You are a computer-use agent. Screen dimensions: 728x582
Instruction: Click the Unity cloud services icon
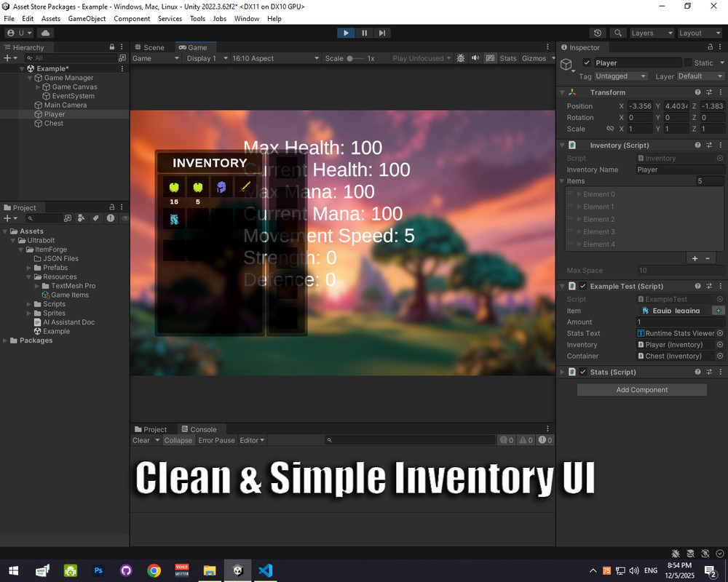pyautogui.click(x=44, y=32)
